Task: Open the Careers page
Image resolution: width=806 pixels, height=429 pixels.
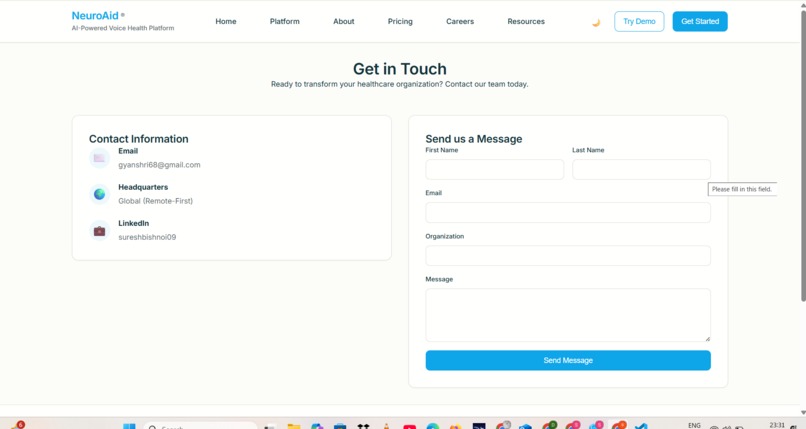Action: point(460,22)
